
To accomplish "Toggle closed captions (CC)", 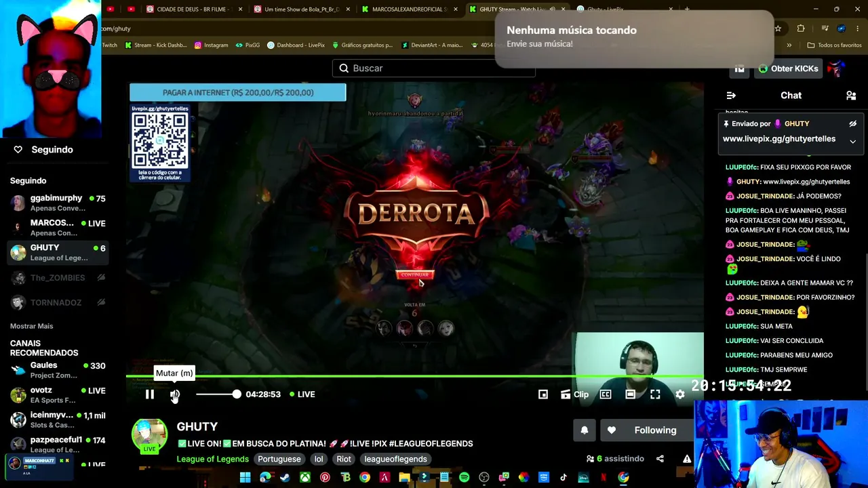I will coord(606,394).
